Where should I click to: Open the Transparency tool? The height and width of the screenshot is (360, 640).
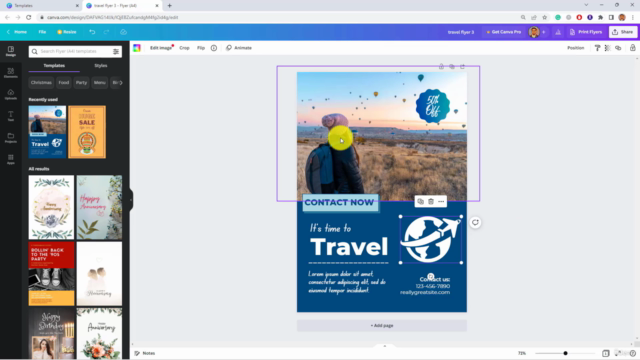(607, 48)
